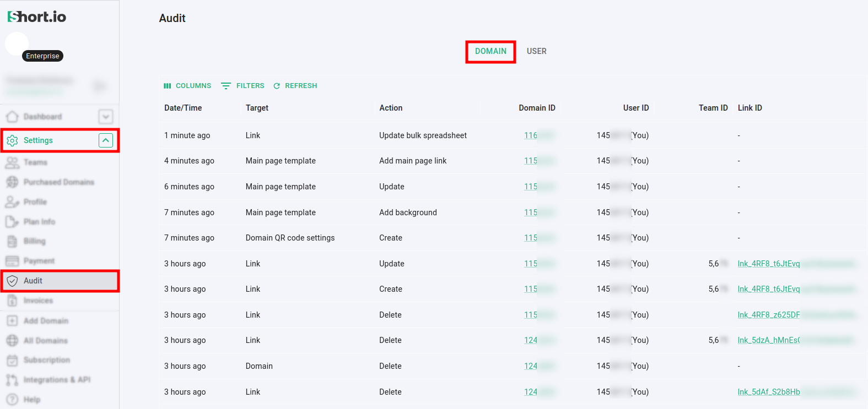This screenshot has width=868, height=409.
Task: Click the Filters lines icon
Action: point(226,86)
